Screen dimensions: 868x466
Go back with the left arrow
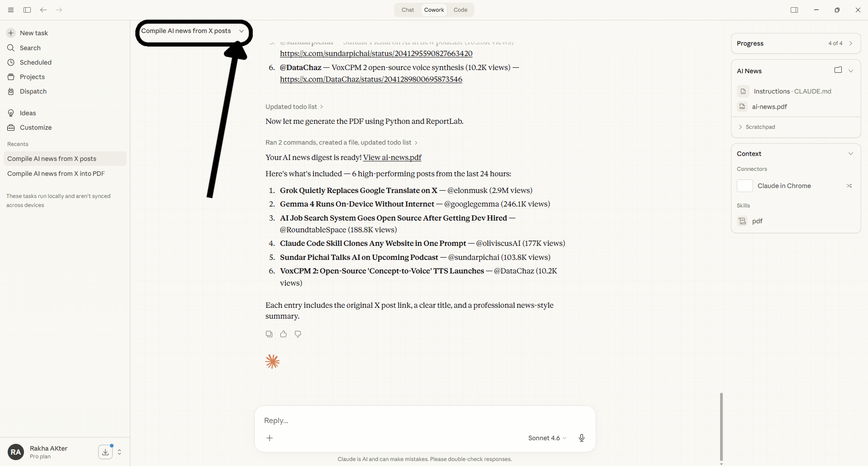tap(43, 10)
